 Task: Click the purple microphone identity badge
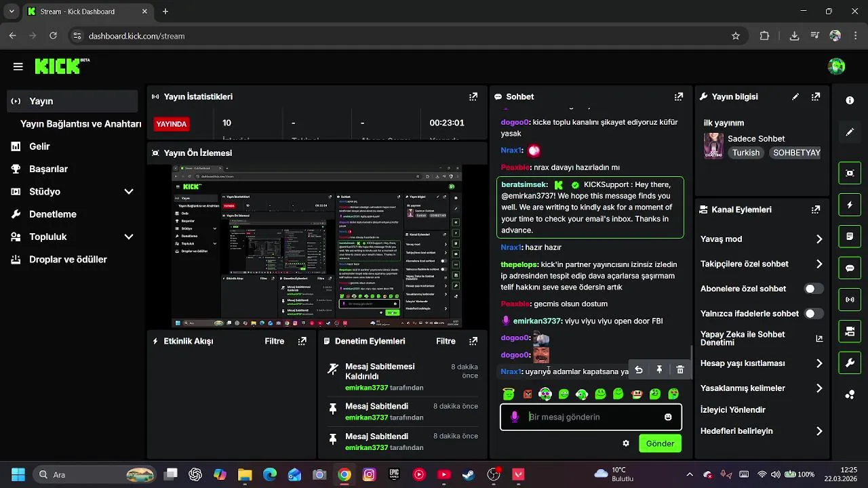point(515,417)
